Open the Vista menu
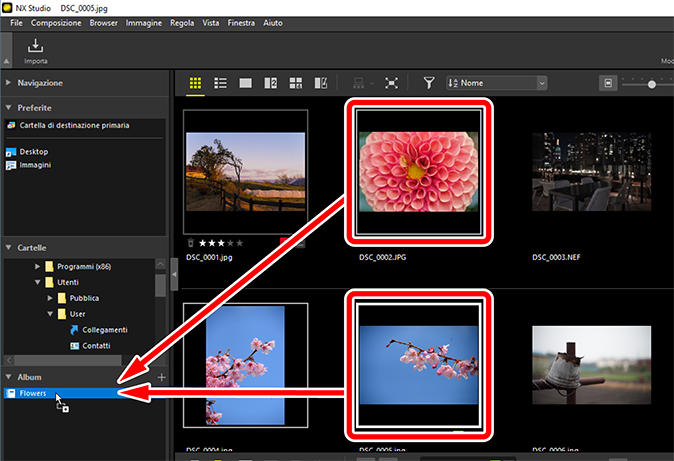This screenshot has height=461, width=674. coord(211,23)
